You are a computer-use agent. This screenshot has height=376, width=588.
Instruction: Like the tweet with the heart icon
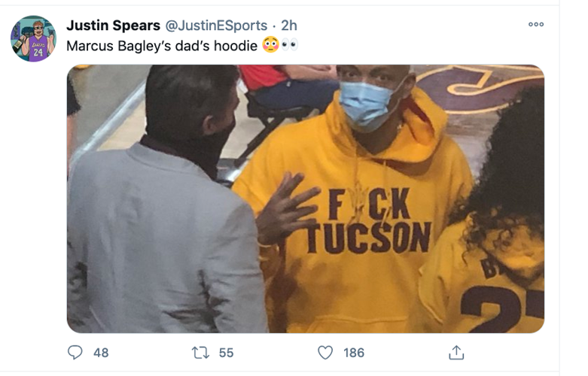[325, 352]
